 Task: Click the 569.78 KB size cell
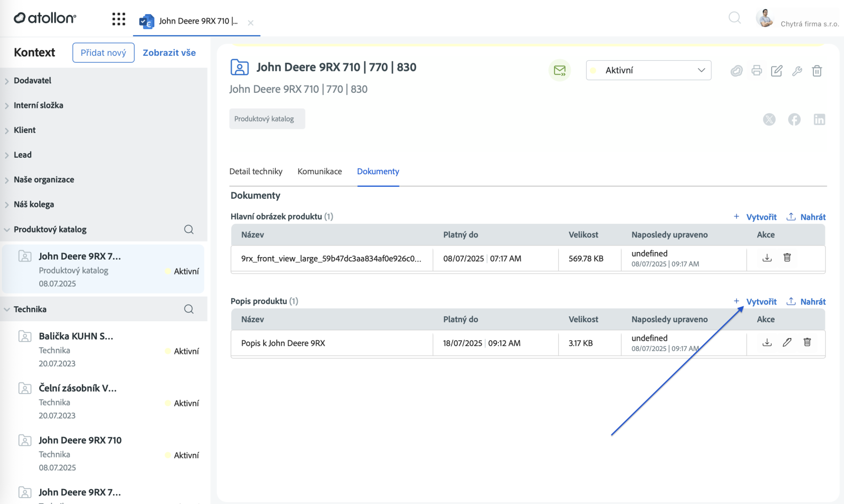coord(586,259)
